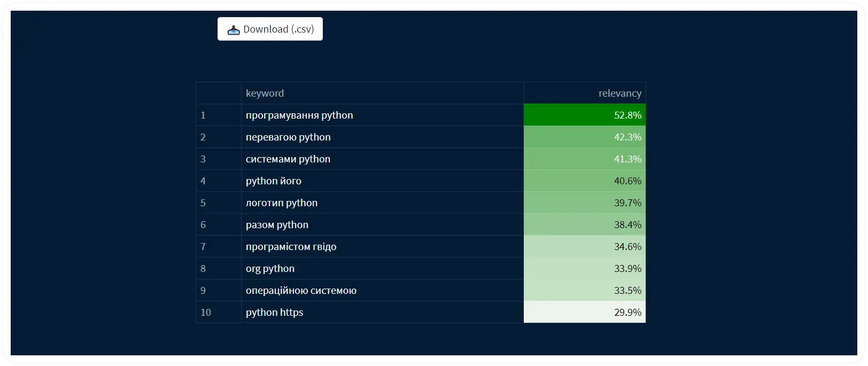Click the 52.8% relevancy cell
Screen dimensions: 868x366
[x=585, y=115]
